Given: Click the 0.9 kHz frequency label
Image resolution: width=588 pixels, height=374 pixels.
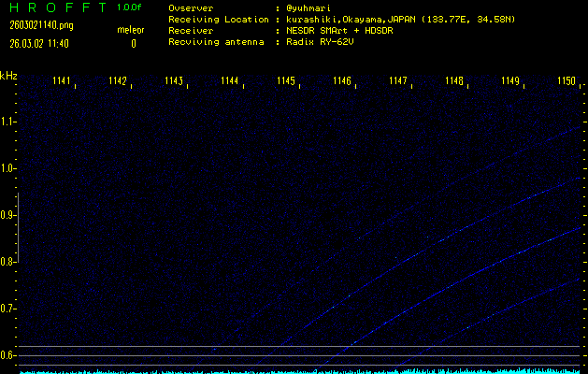Looking at the screenshot, I should pyautogui.click(x=8, y=215).
